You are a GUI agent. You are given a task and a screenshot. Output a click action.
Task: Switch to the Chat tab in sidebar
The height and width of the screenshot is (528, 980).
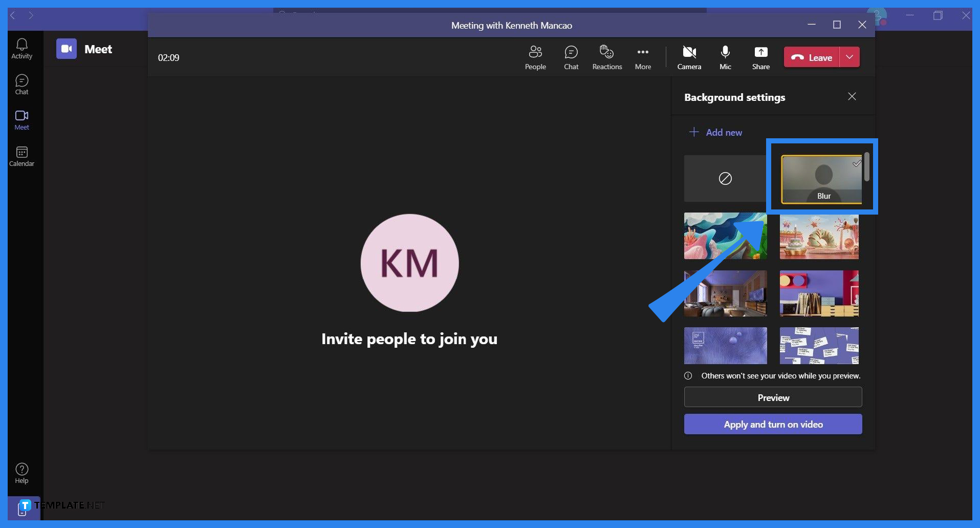[x=21, y=83]
